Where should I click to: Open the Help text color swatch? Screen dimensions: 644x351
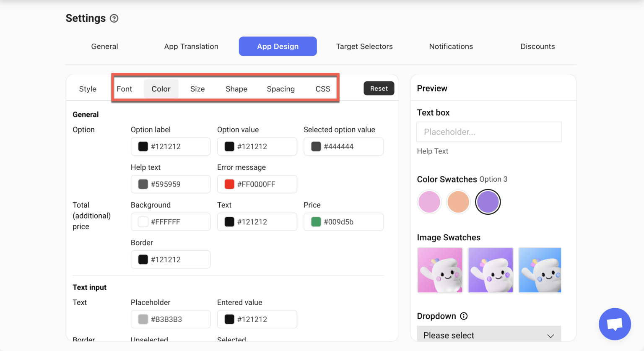[142, 184]
